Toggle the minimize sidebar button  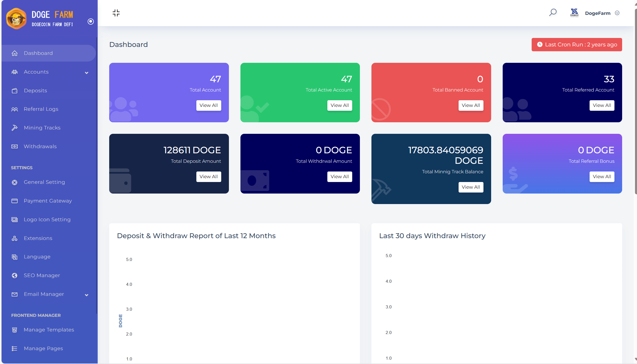click(116, 13)
